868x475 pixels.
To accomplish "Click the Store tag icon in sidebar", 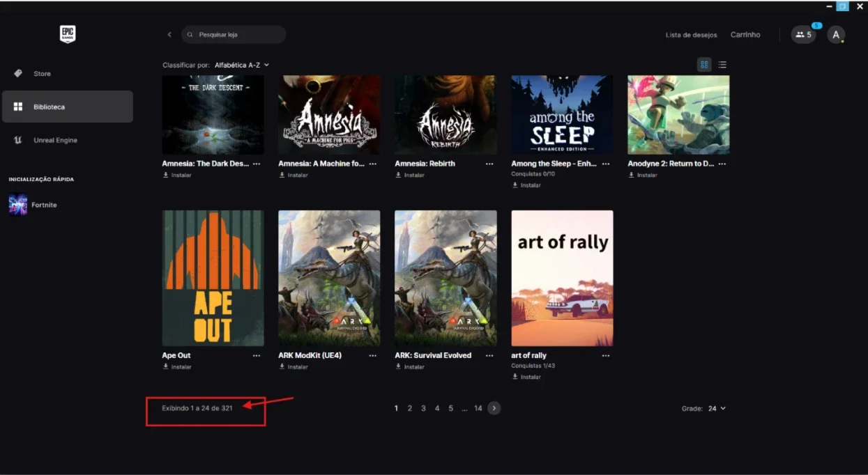I will point(18,73).
